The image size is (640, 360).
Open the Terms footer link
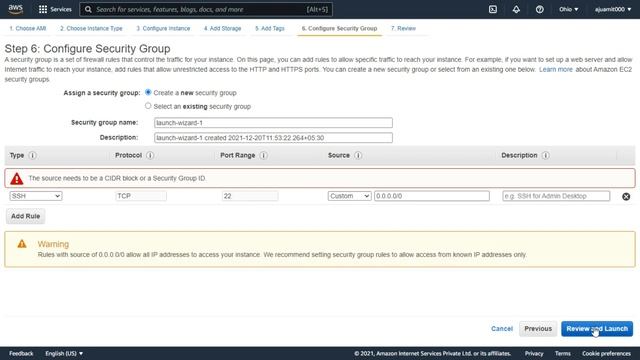[x=562, y=353]
